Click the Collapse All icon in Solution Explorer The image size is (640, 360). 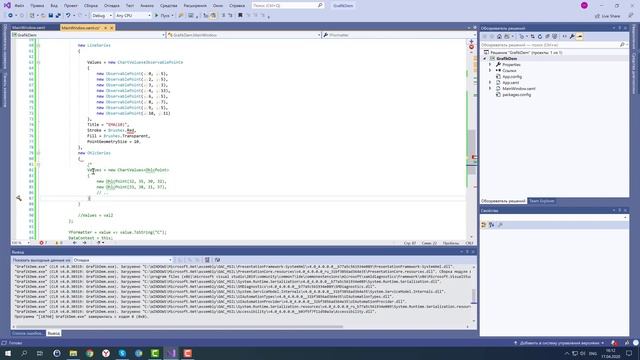(547, 36)
